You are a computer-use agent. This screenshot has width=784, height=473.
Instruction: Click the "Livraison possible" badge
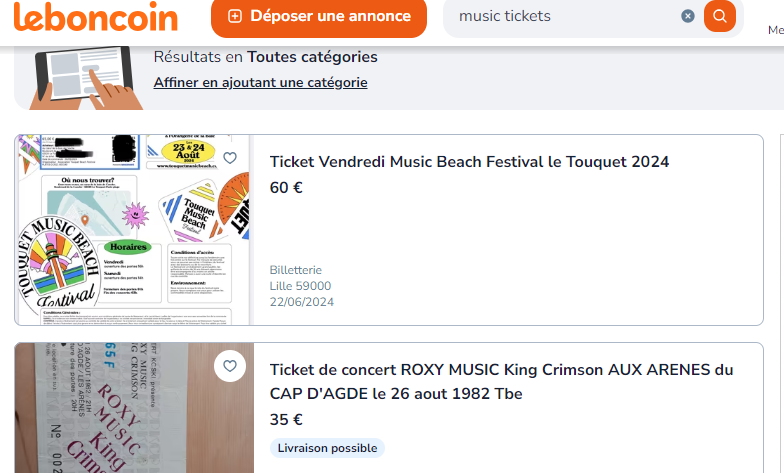coord(327,448)
